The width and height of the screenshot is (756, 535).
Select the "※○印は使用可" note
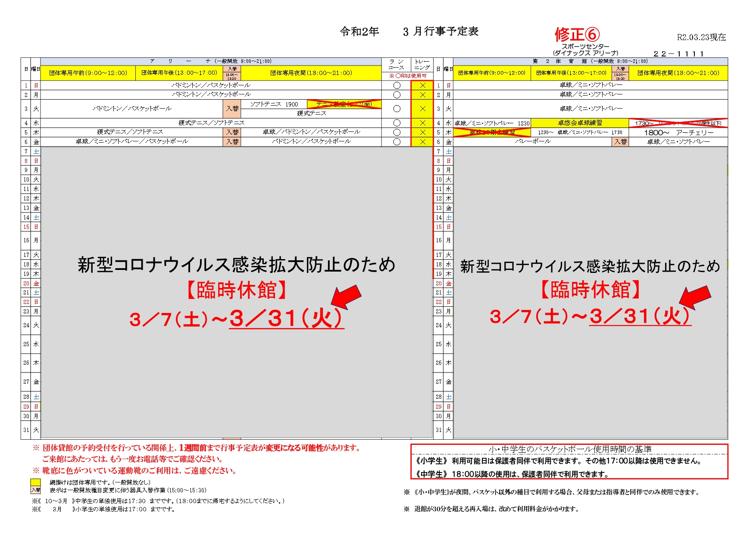[407, 76]
